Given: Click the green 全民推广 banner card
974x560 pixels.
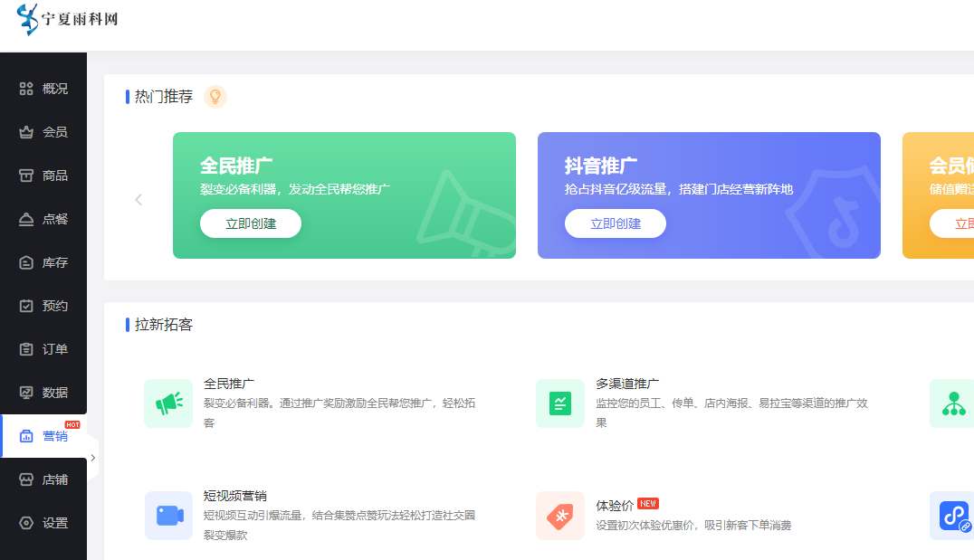Looking at the screenshot, I should point(344,195).
